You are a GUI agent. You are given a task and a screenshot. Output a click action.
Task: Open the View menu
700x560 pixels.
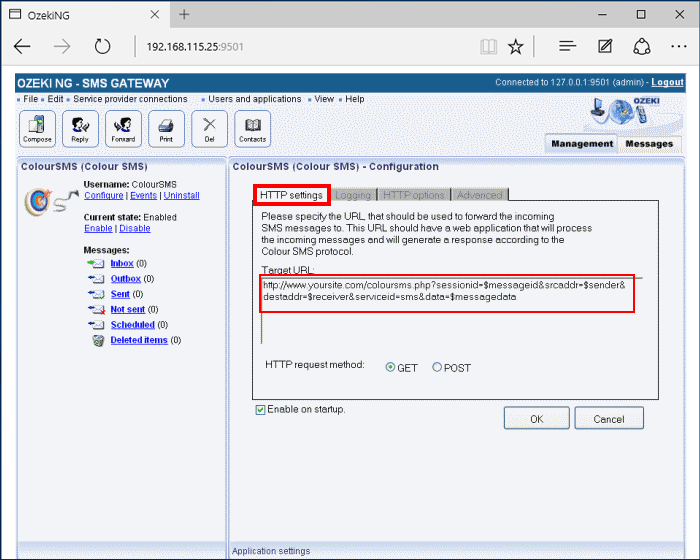(324, 99)
